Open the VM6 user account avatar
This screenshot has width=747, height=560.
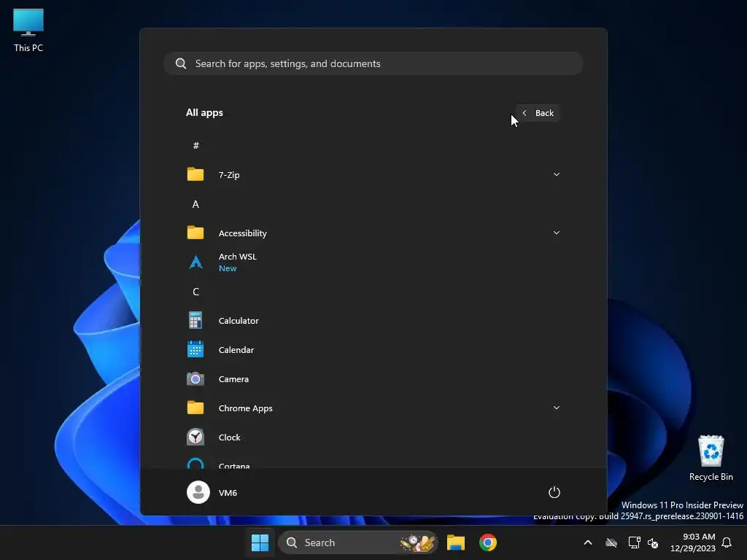click(x=198, y=492)
